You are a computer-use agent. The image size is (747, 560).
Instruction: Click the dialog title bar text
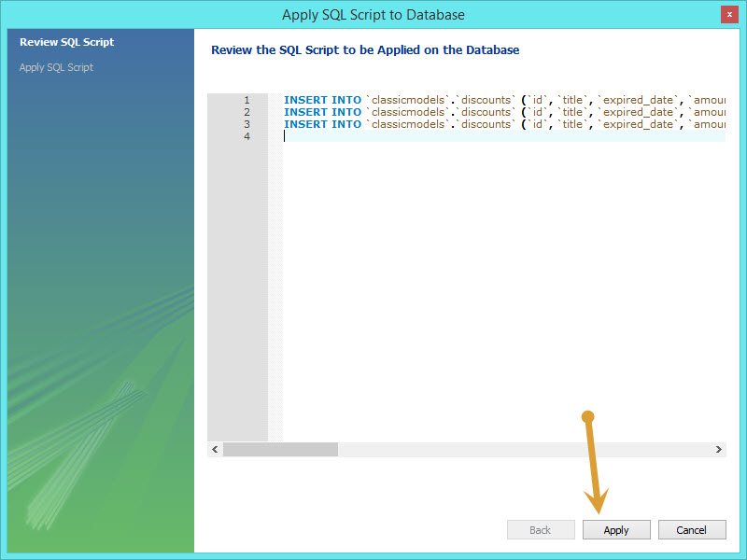click(x=373, y=15)
